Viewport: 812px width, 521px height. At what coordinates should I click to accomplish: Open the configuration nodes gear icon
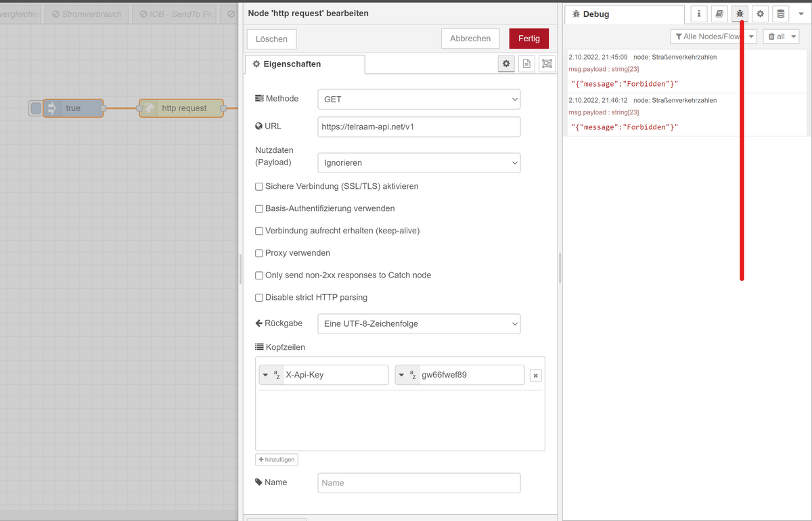(761, 14)
